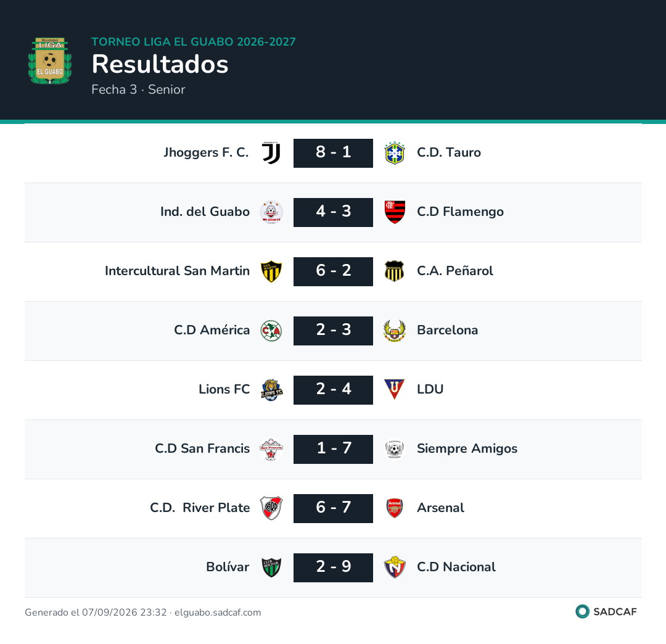The image size is (666, 644).
Task: Click the C.D. Tauro team crest
Action: 395,153
